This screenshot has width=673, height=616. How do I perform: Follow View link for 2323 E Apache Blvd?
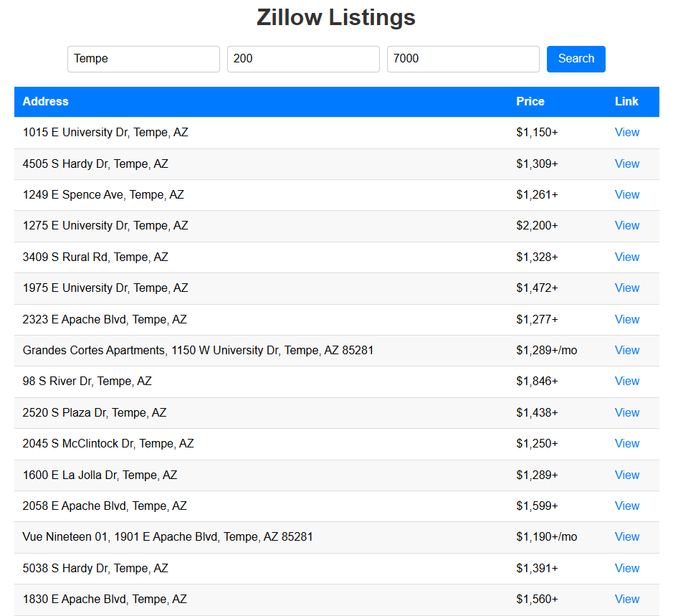tap(626, 319)
